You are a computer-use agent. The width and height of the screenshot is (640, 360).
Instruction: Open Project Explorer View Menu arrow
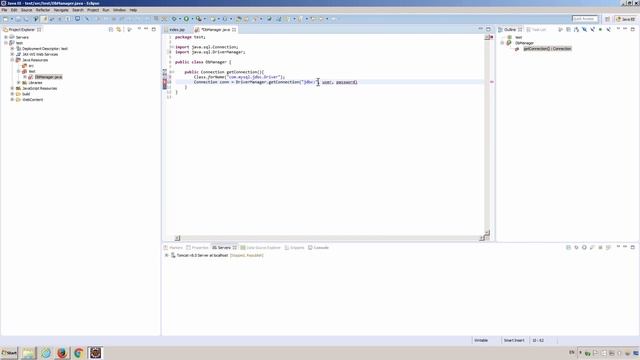tap(139, 29)
